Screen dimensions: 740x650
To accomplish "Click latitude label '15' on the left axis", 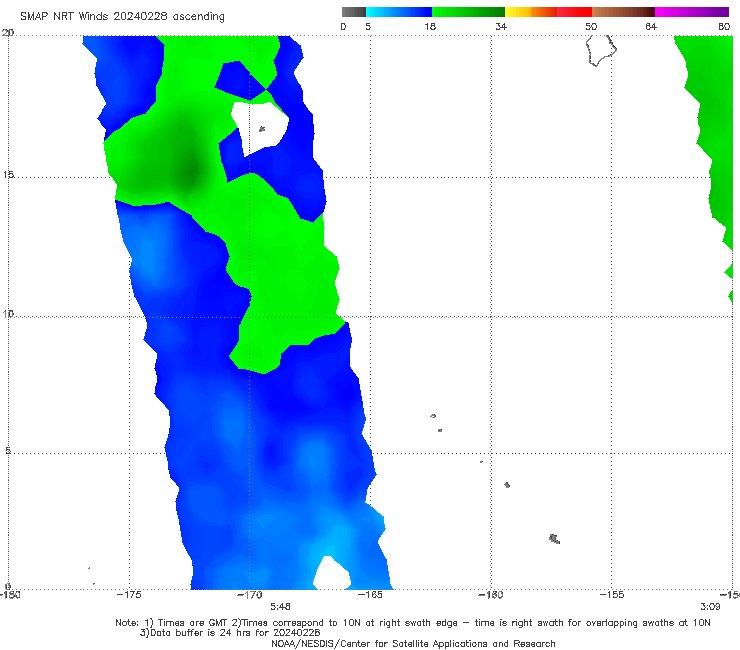I will tap(8, 175).
